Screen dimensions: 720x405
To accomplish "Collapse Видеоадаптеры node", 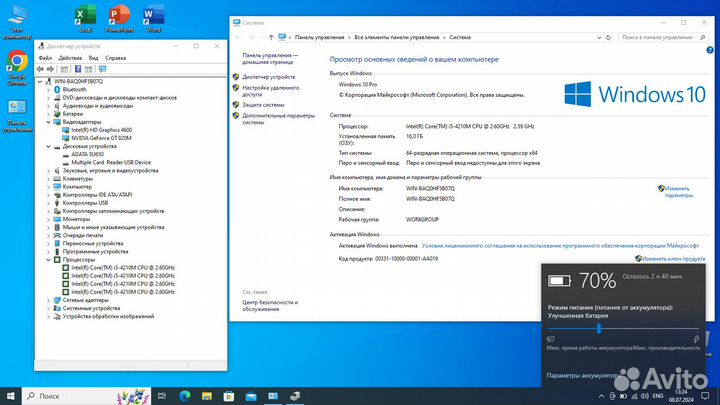I will pyautogui.click(x=48, y=122).
